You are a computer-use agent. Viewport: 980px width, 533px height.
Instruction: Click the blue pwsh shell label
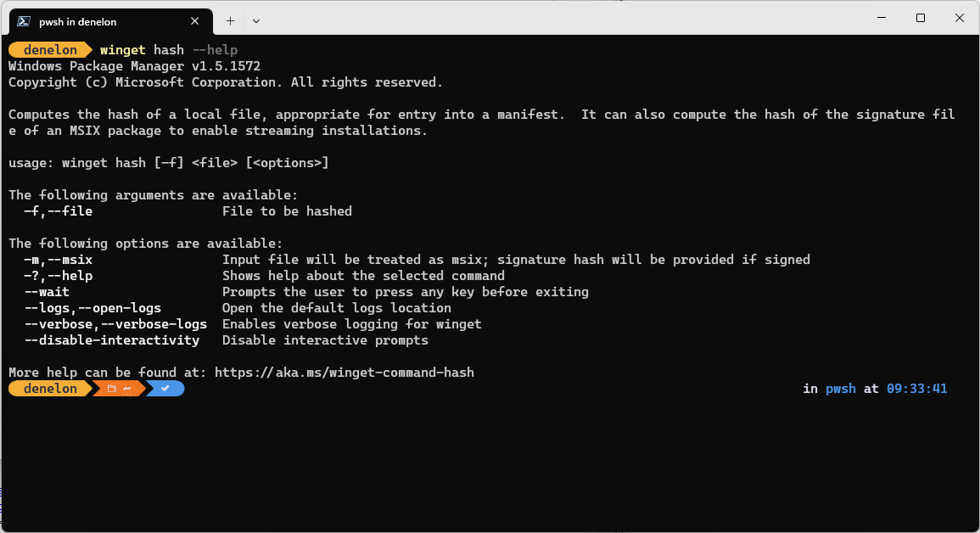coord(840,388)
